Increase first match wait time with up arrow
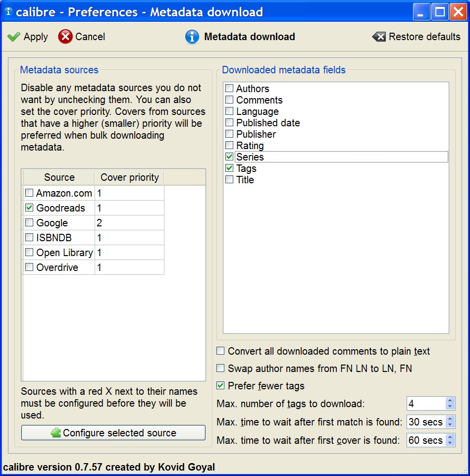 point(450,419)
